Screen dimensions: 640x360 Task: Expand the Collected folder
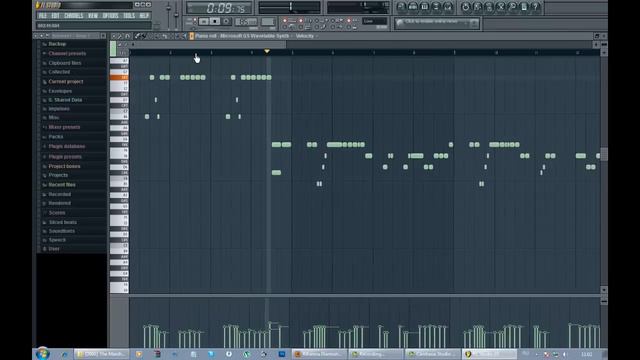(x=59, y=72)
